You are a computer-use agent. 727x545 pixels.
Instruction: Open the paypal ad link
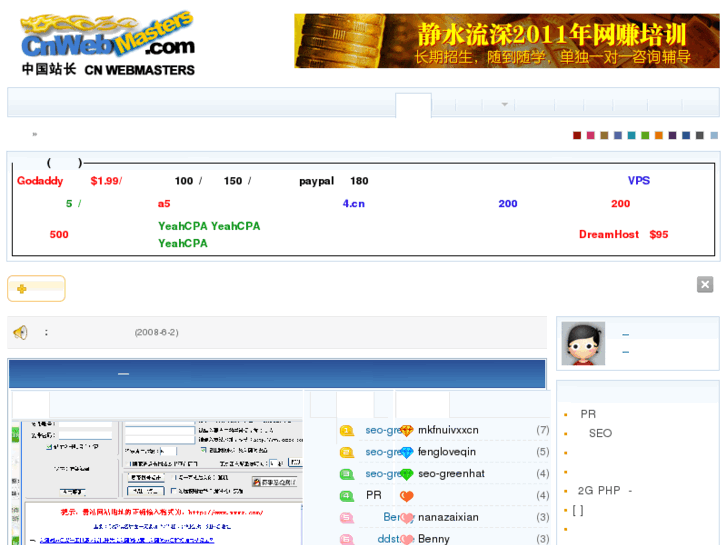pos(316,181)
